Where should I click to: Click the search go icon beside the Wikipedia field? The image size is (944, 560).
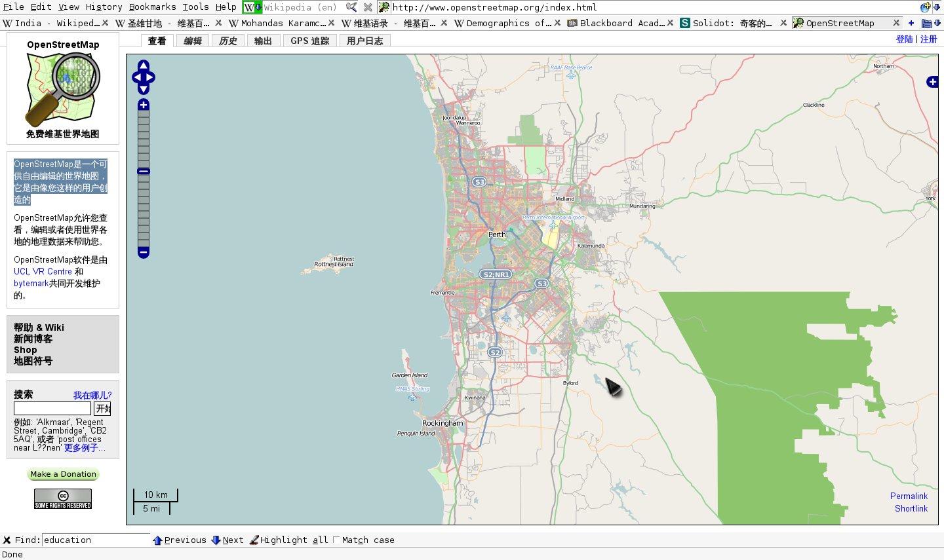(x=351, y=7)
